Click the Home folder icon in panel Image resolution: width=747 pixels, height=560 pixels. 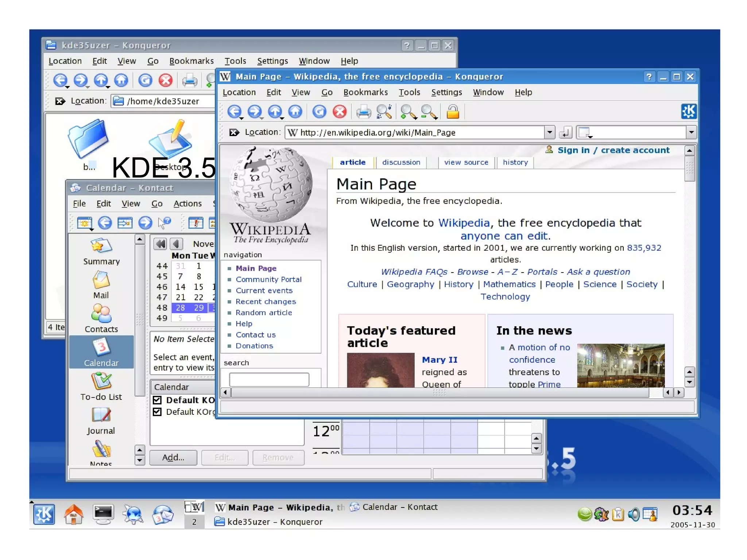tap(74, 514)
